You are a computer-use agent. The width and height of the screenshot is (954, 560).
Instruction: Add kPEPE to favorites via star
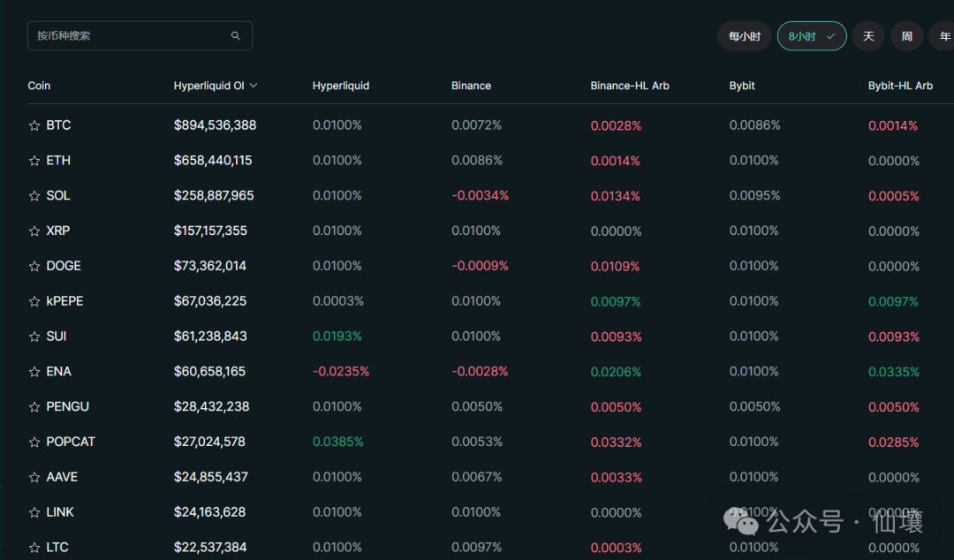click(34, 301)
